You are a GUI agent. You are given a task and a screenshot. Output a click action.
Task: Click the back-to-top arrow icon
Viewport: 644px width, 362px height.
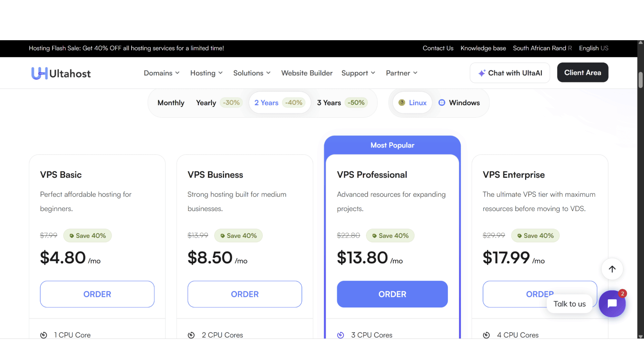click(612, 269)
